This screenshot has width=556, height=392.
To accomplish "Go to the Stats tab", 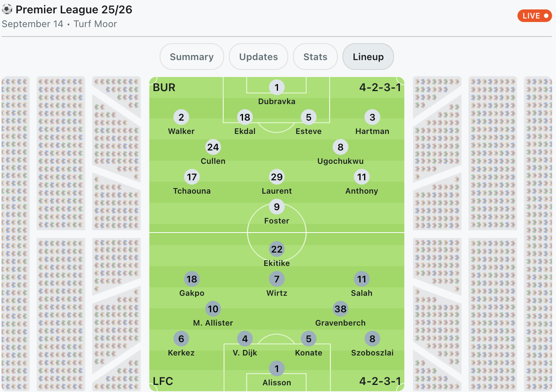I will [x=315, y=57].
